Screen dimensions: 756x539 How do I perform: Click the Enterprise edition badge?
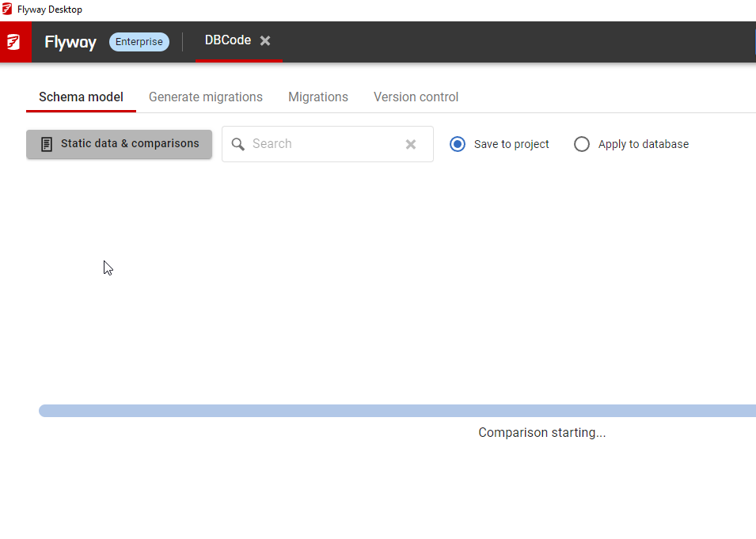[139, 42]
